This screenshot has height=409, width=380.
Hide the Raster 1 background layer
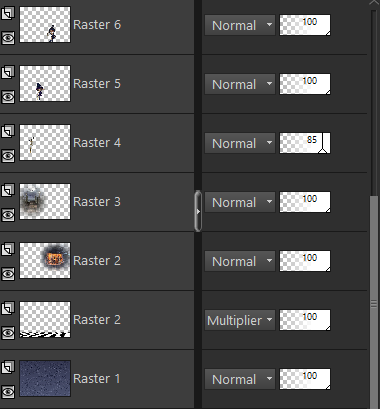pos(8,392)
